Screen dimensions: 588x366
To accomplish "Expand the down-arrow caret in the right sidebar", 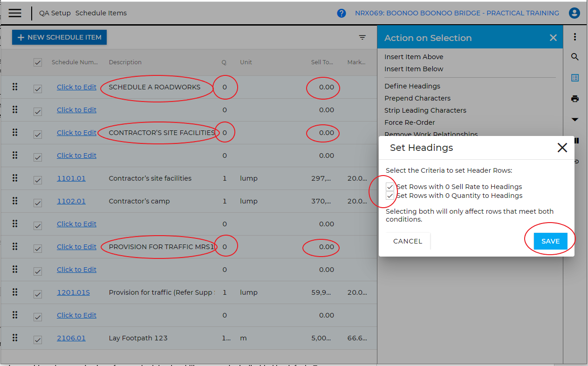I will [x=574, y=120].
